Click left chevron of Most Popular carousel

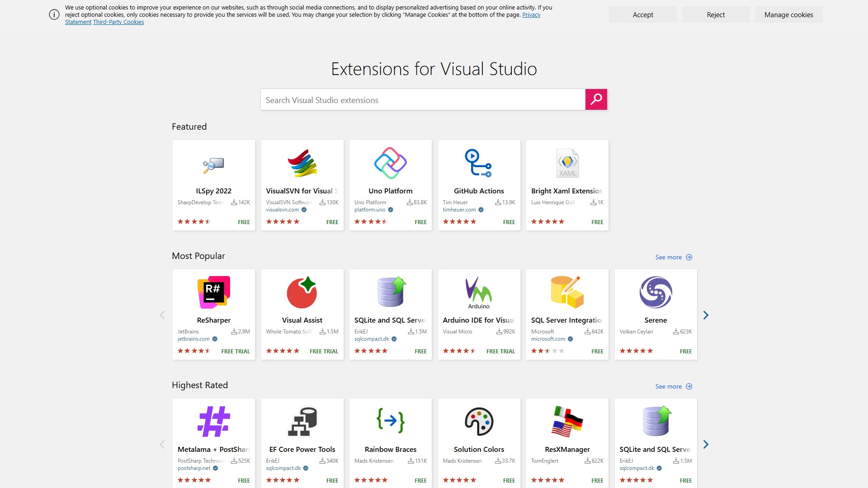point(162,315)
